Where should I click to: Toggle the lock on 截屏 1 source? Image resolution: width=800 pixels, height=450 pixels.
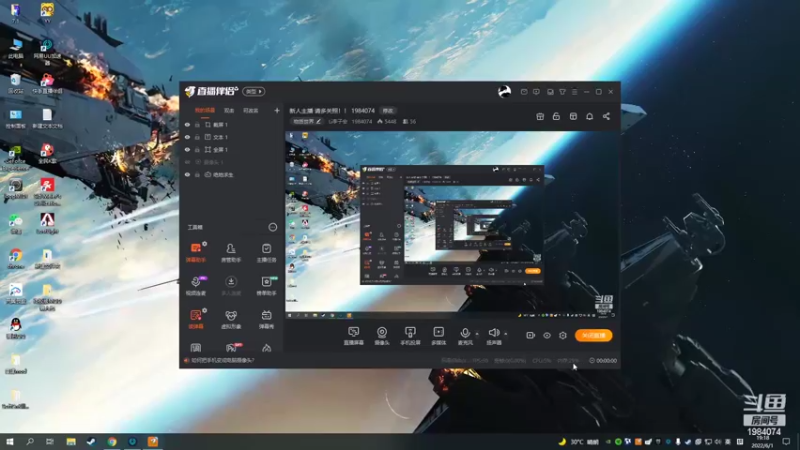coord(197,124)
